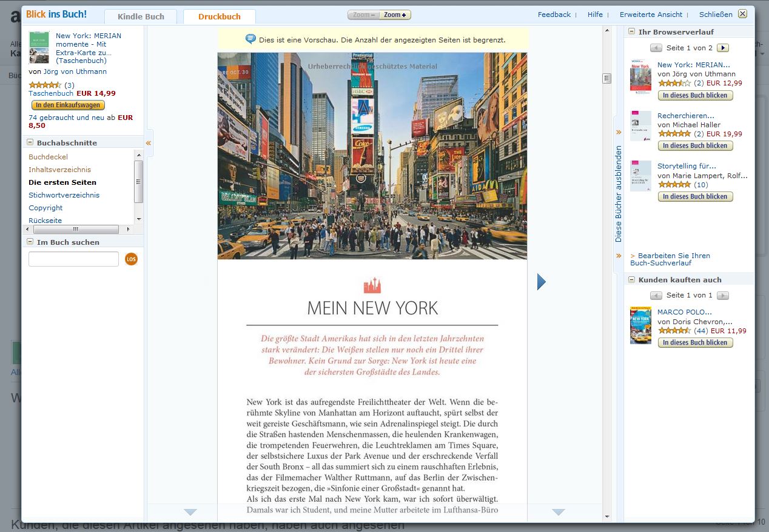Screen dimensions: 769x532
Task: Click previous Browserverlauf page arrow
Action: tap(656, 48)
